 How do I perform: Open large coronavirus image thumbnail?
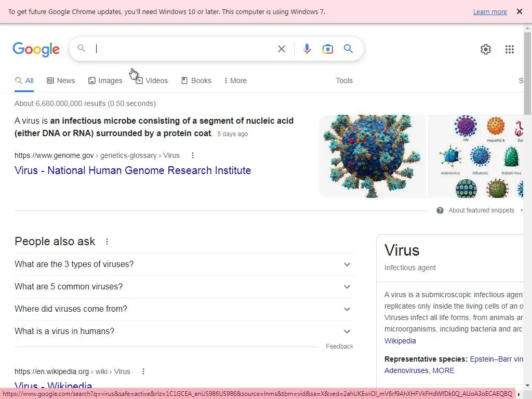[x=372, y=156]
